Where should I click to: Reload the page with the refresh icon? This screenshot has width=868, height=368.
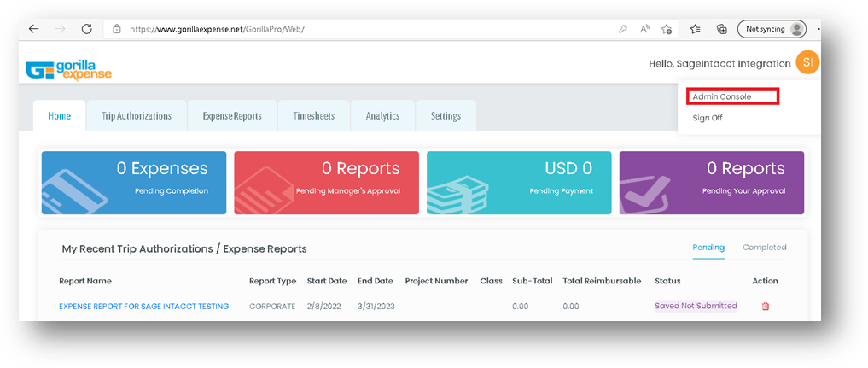tap(87, 29)
